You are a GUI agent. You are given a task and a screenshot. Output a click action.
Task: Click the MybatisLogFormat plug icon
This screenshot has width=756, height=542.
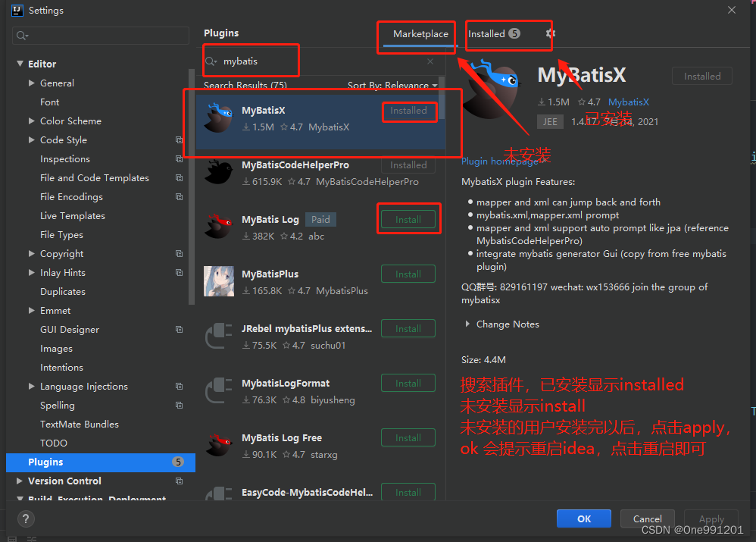click(x=218, y=390)
